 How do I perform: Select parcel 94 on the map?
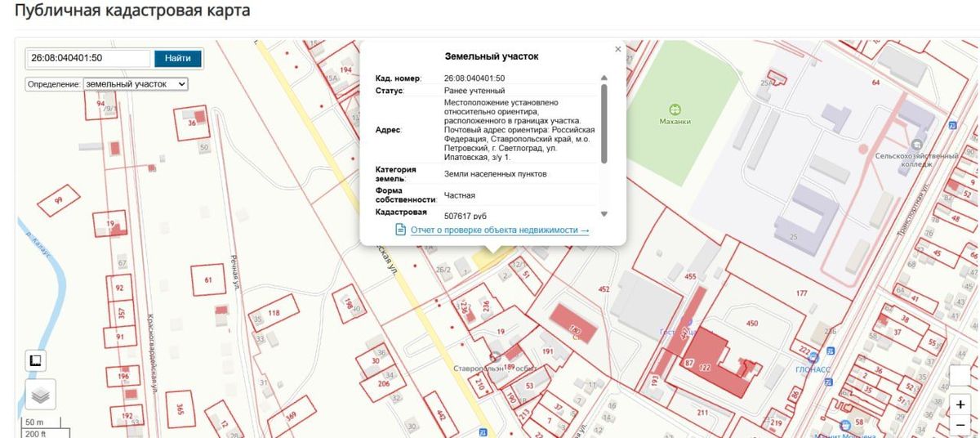(x=100, y=104)
